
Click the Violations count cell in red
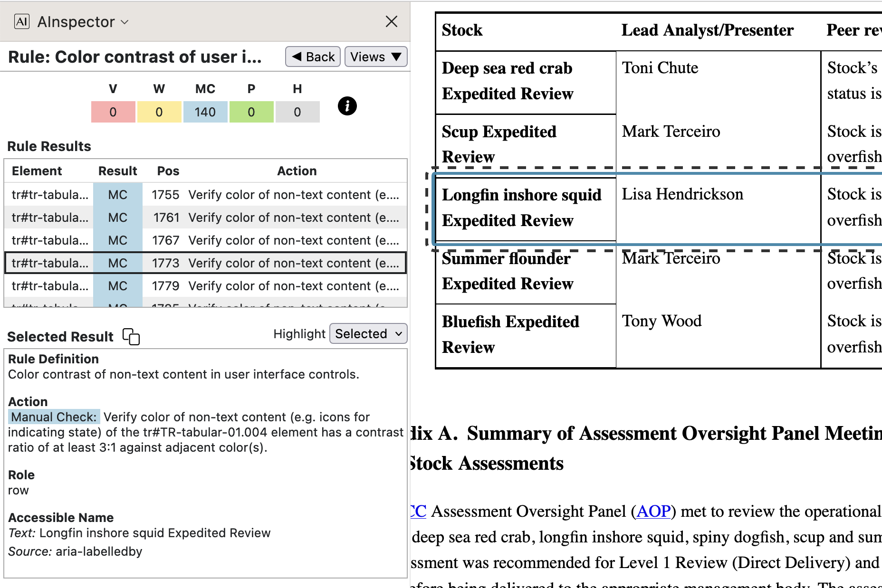[x=113, y=112]
